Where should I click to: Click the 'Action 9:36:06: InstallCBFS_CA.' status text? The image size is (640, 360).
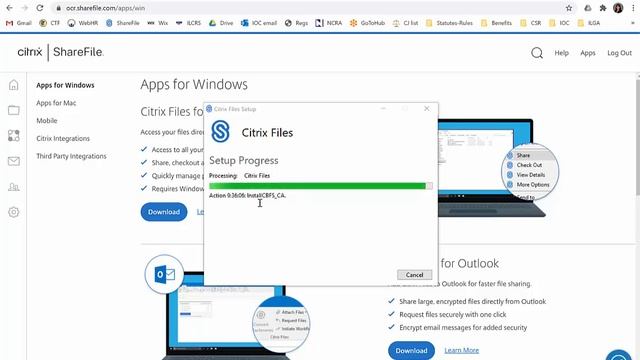(247, 196)
